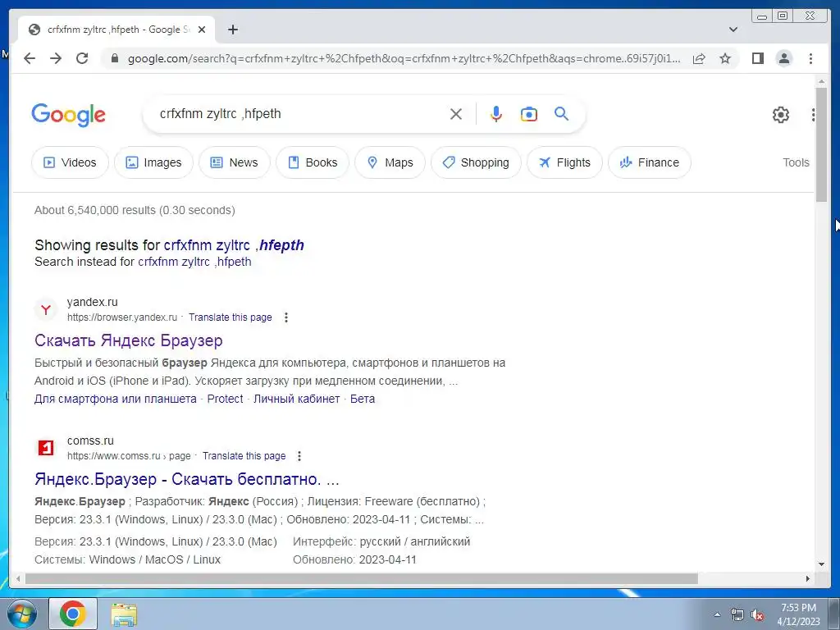Switch to Finance results
Image resolution: width=840 pixels, height=630 pixels.
pos(650,162)
